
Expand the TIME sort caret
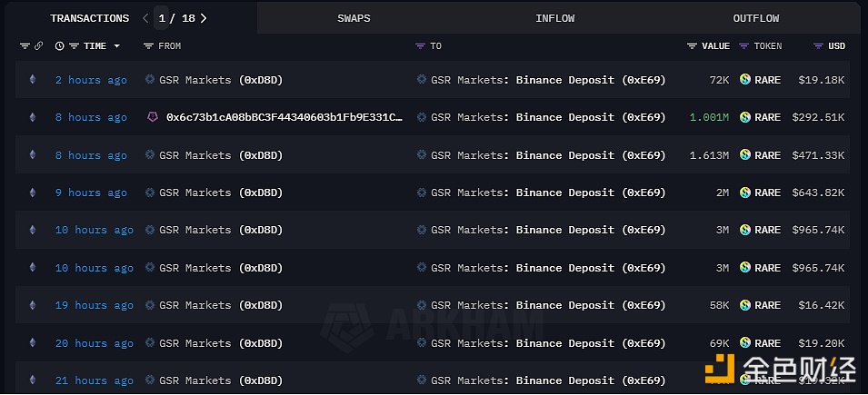[117, 46]
